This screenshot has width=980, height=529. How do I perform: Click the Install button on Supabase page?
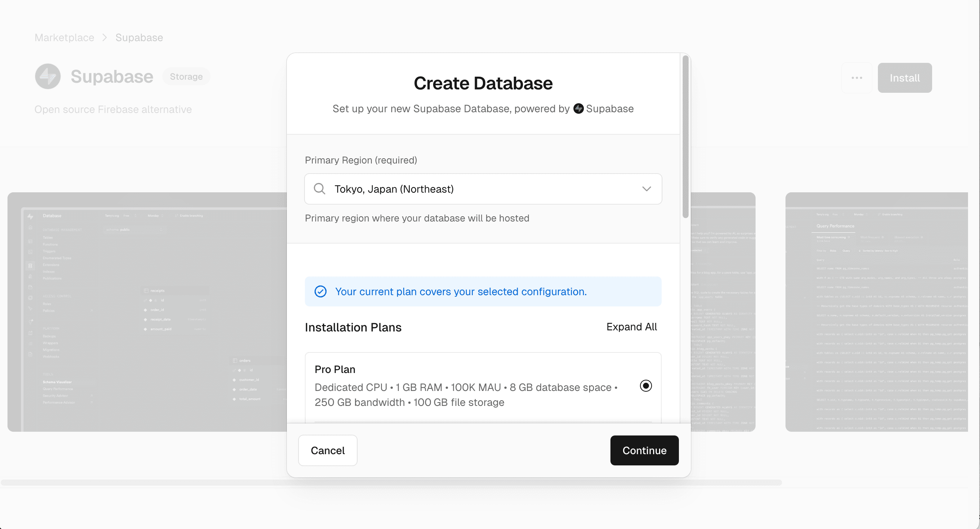point(904,78)
